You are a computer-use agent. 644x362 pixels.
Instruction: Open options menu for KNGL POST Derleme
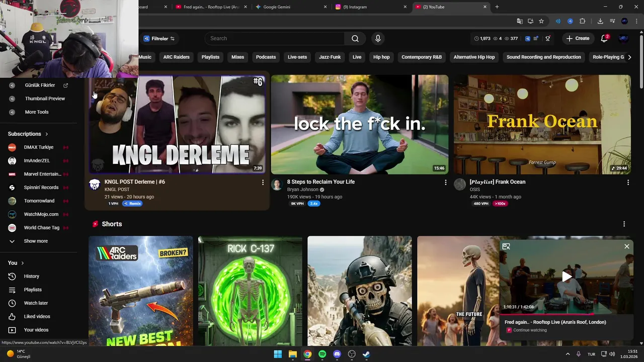263,183
